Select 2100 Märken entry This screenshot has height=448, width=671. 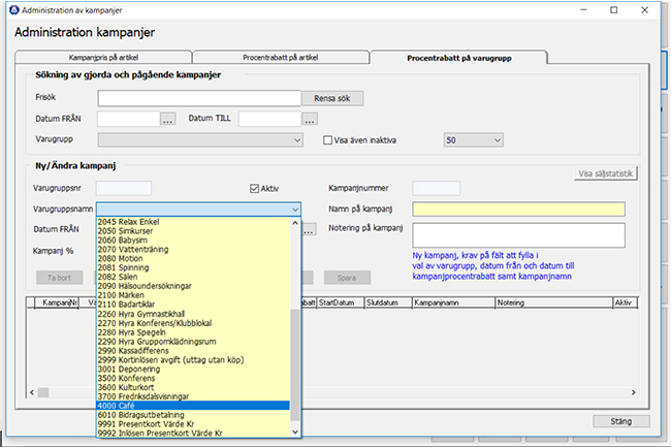(x=193, y=295)
